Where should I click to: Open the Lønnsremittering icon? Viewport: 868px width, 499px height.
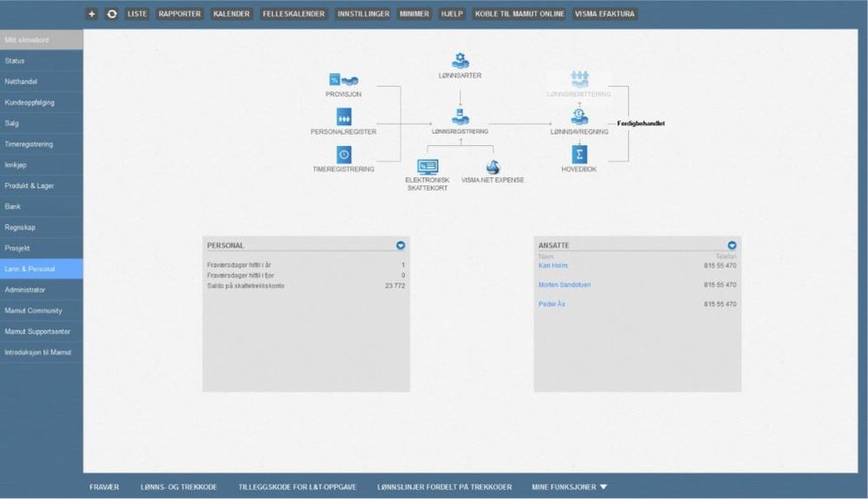coord(580,79)
